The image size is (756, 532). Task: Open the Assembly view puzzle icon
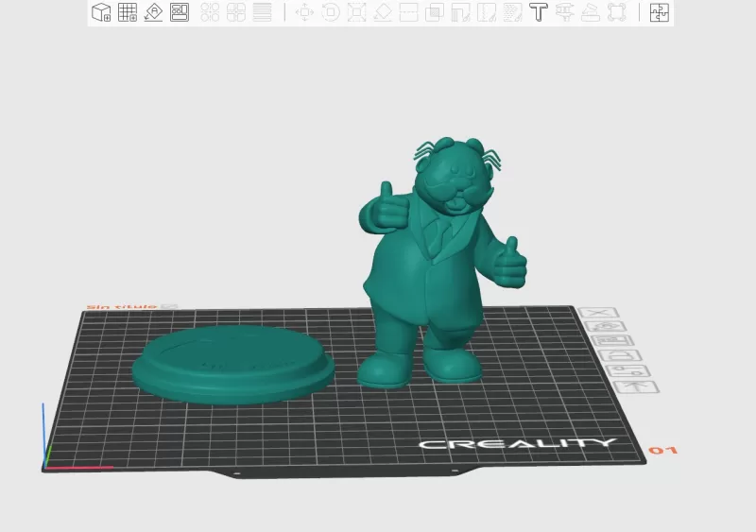[659, 12]
